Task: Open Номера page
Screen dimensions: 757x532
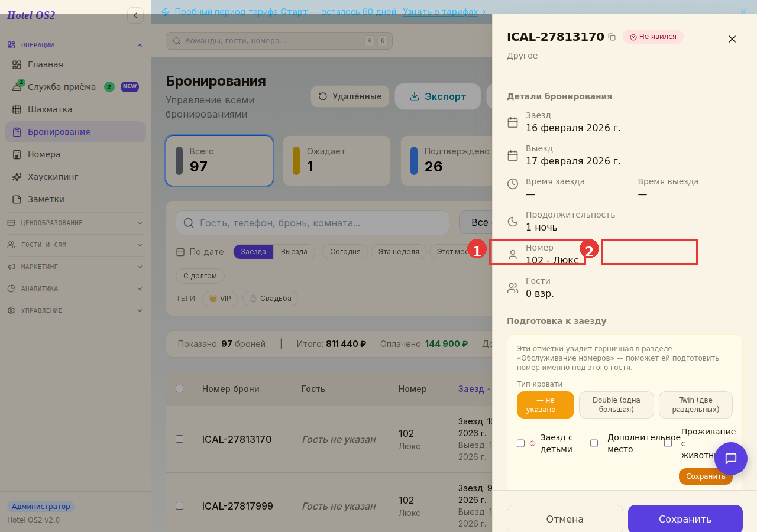Action: (75, 154)
